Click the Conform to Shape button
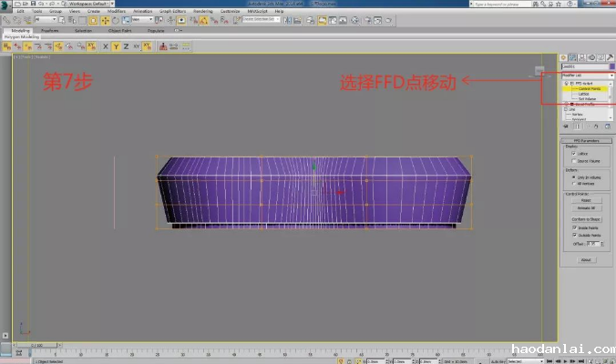This screenshot has width=616, height=364. tap(586, 219)
